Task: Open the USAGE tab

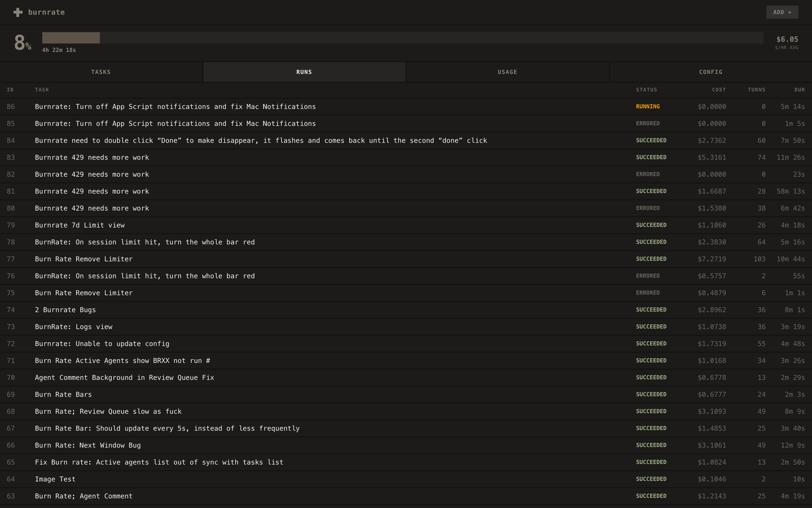Action: point(508,72)
